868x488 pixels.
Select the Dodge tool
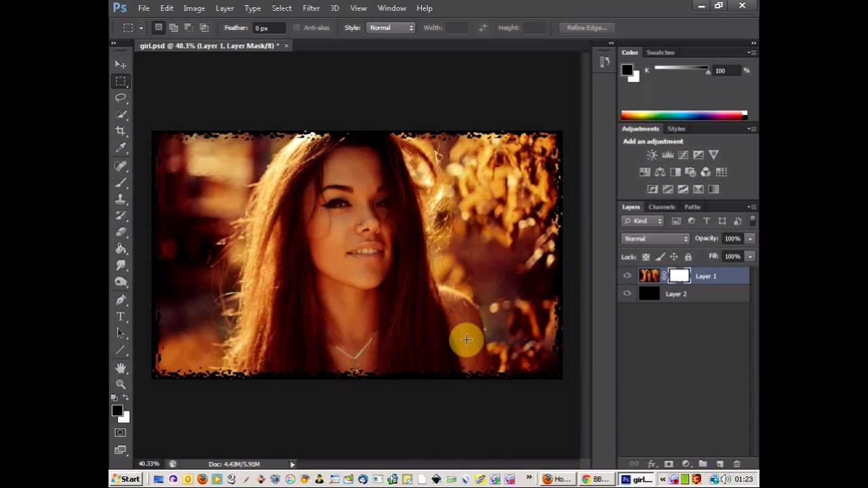tap(121, 282)
